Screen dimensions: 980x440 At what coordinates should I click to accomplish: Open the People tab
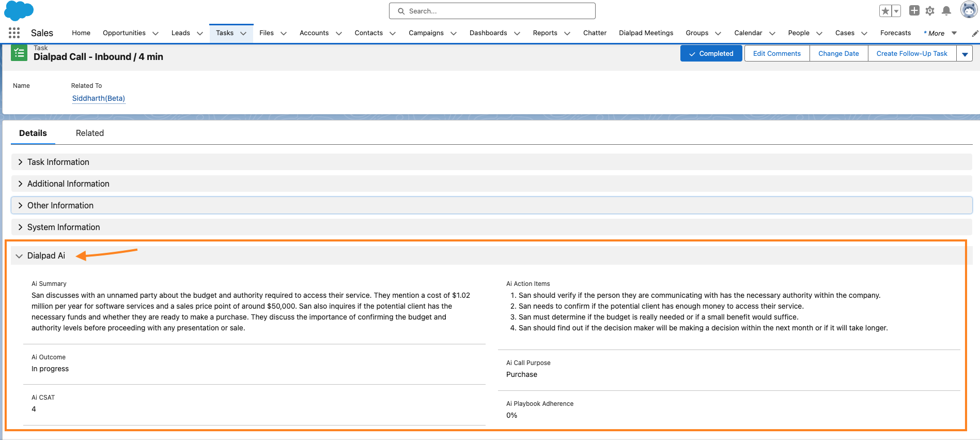[799, 33]
